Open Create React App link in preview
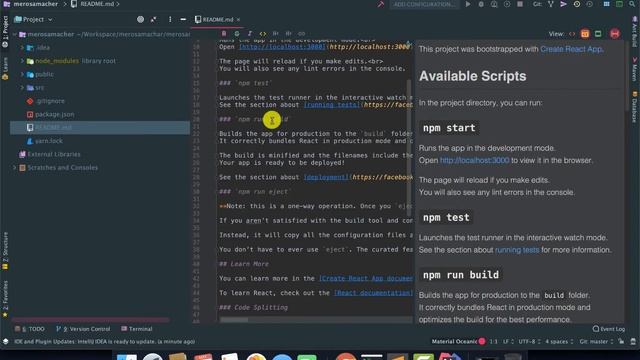This screenshot has width=640, height=360. (x=571, y=49)
